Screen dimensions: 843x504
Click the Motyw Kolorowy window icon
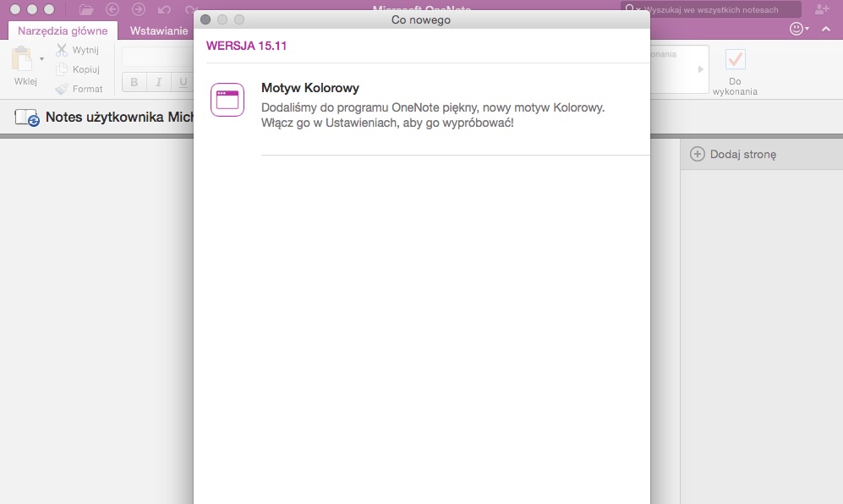point(227,100)
